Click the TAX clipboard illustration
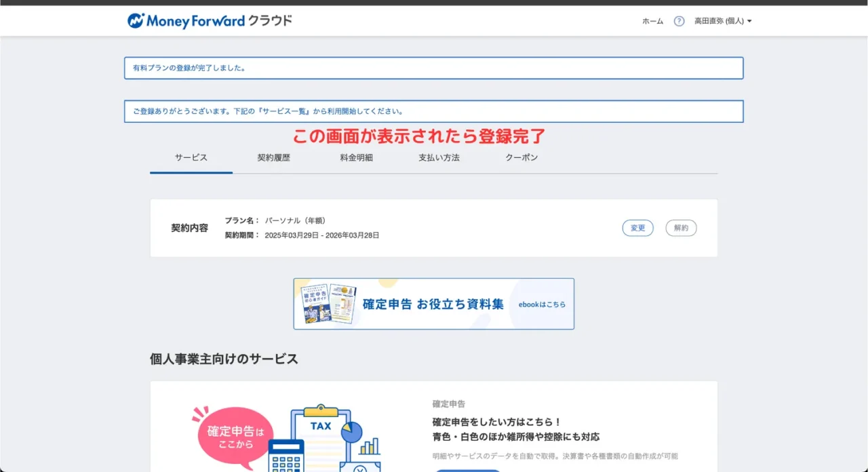The height and width of the screenshot is (472, 868). coord(321,434)
